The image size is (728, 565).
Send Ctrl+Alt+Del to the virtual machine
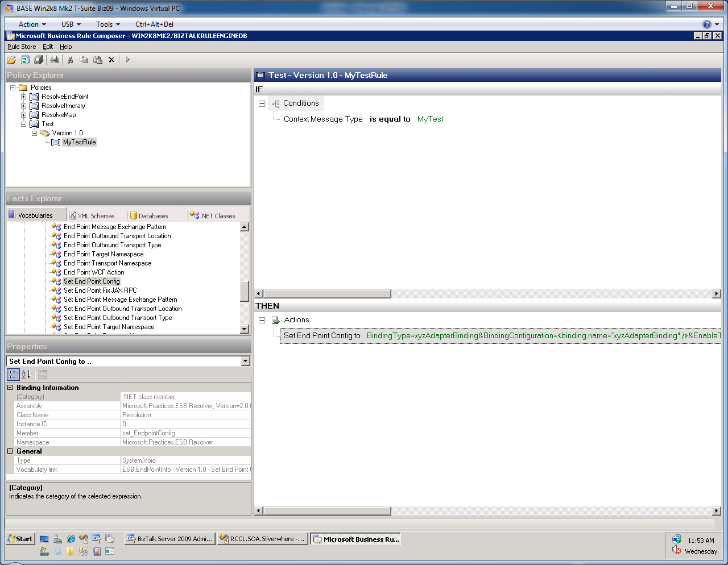pos(154,24)
